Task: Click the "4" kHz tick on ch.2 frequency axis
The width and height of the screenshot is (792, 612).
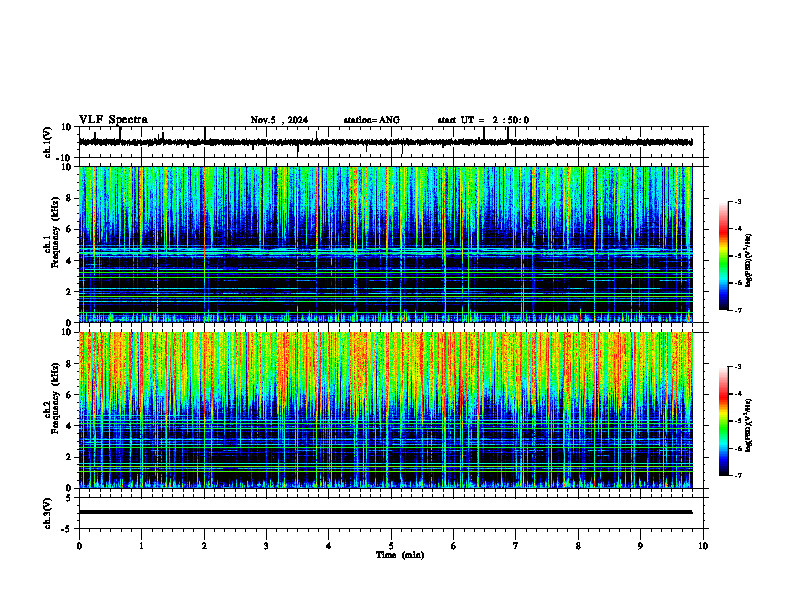Action: point(69,426)
